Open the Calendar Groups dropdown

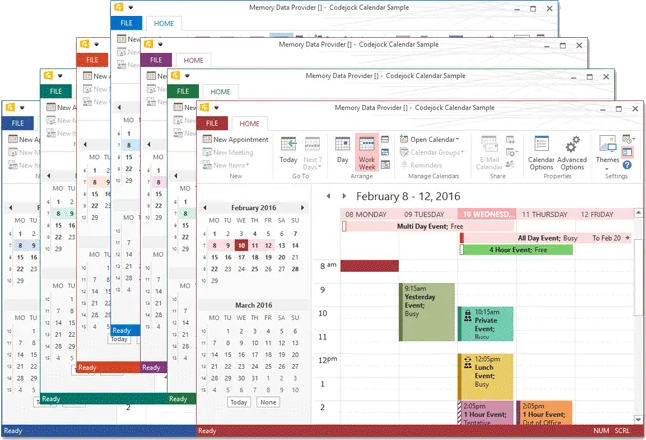pyautogui.click(x=432, y=152)
